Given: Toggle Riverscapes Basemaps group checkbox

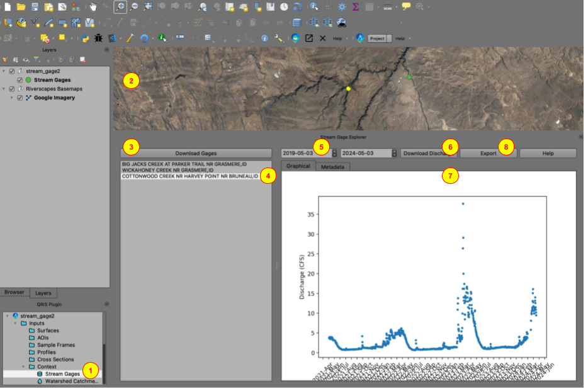Looking at the screenshot, I should [x=11, y=89].
